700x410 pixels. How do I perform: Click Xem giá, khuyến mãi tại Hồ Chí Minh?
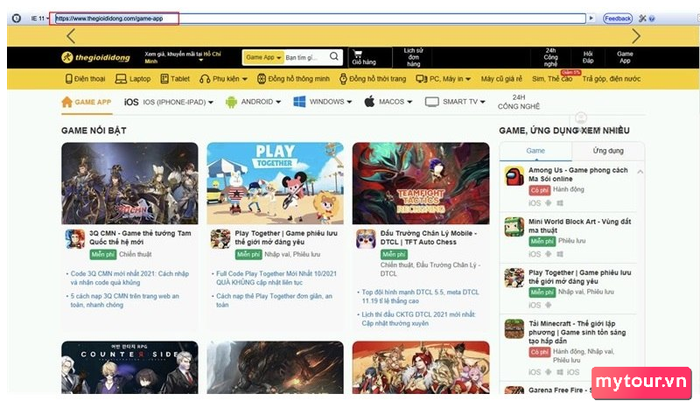[183, 57]
